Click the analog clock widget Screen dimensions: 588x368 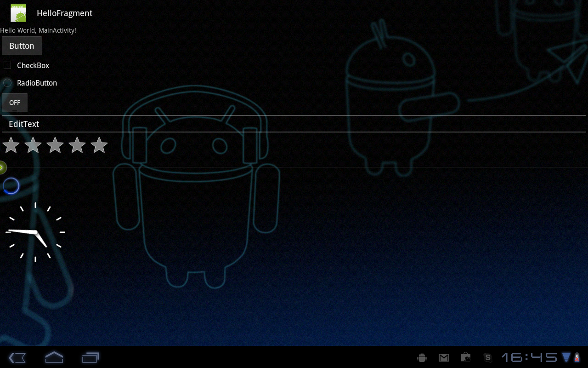[35, 232]
